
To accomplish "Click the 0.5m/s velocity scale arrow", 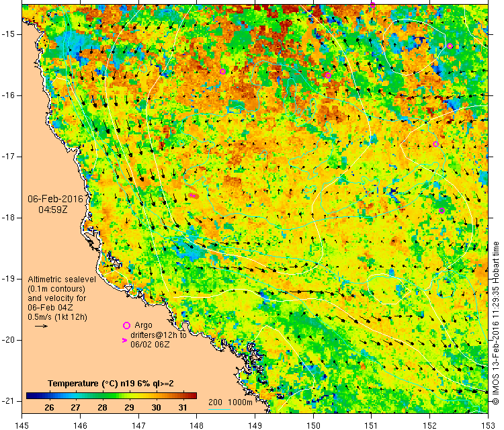I will (41, 327).
